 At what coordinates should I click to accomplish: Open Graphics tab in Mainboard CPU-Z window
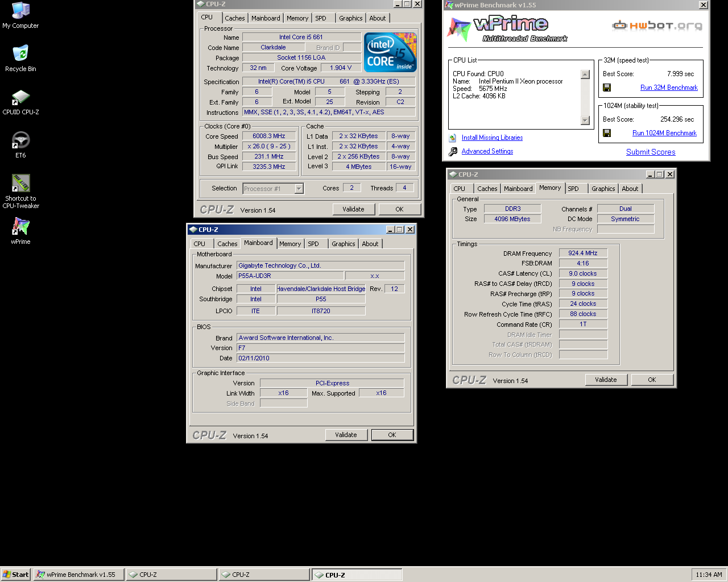343,244
